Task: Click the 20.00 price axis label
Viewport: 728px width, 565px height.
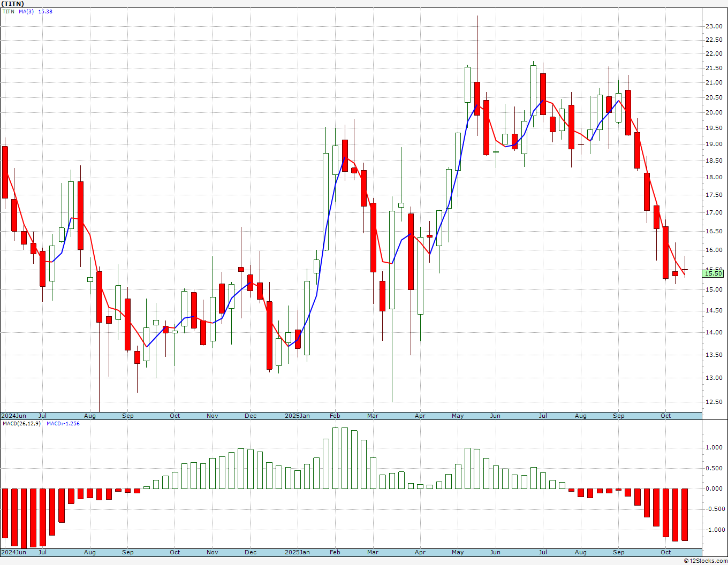Action: click(713, 113)
